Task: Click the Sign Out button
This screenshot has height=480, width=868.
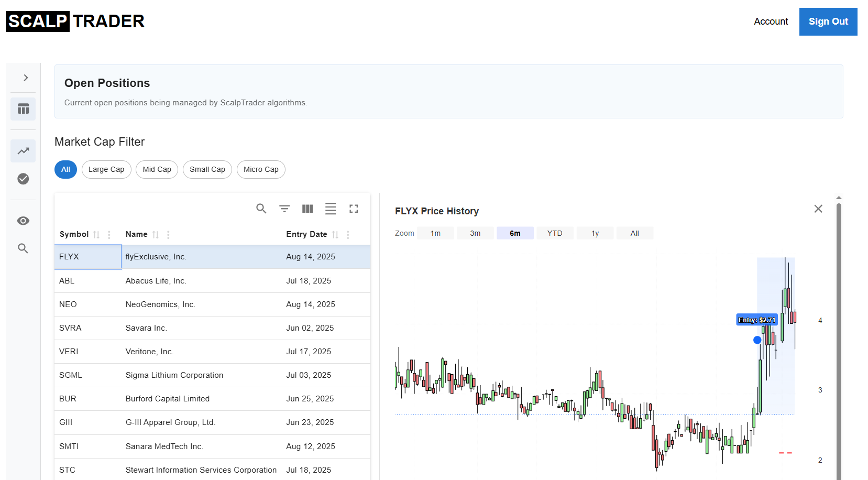Action: [x=828, y=21]
